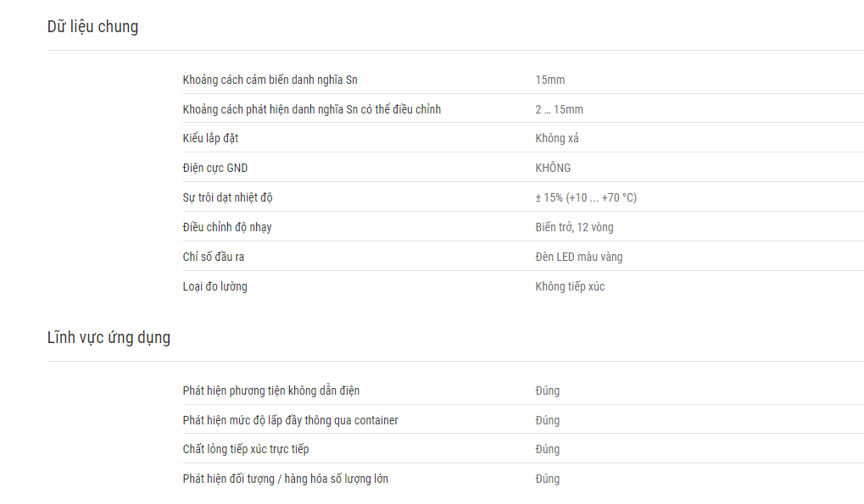864x504 pixels.
Task: Select the 'Chỉ số đầu ra' label
Action: point(214,257)
